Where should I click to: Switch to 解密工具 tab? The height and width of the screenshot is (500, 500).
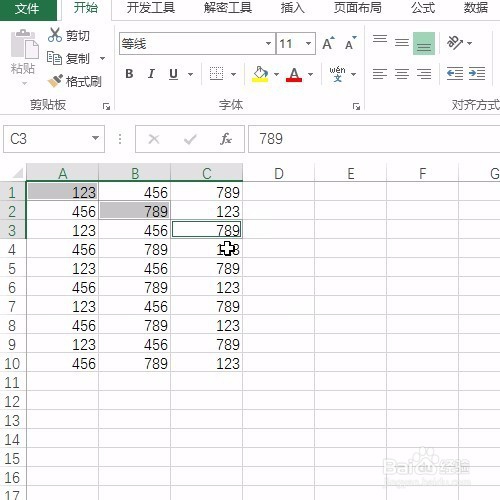(228, 8)
